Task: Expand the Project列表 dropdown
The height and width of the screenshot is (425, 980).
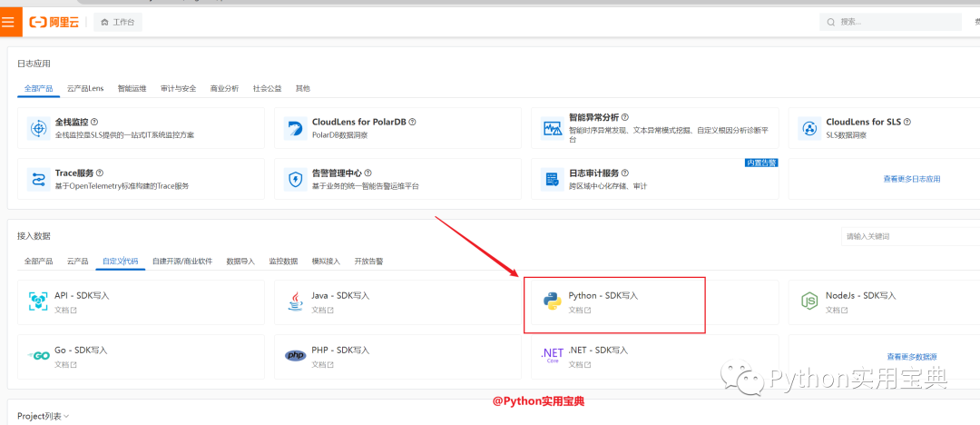Action: 44,416
